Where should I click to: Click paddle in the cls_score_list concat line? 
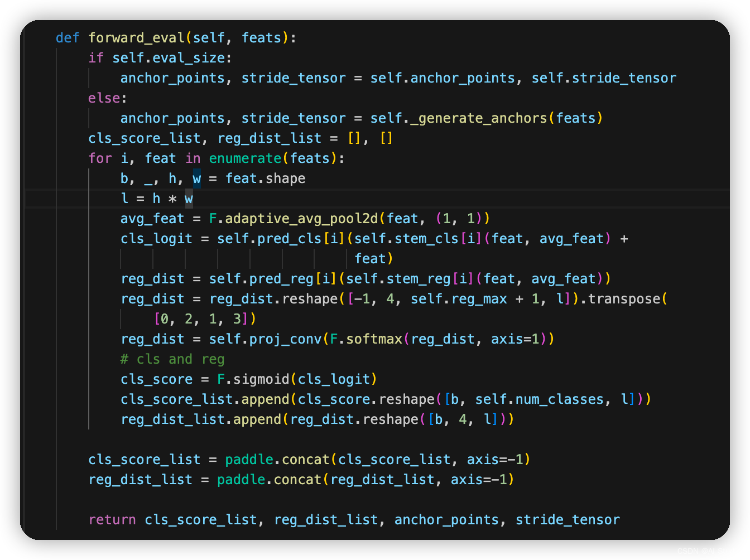[x=249, y=460]
